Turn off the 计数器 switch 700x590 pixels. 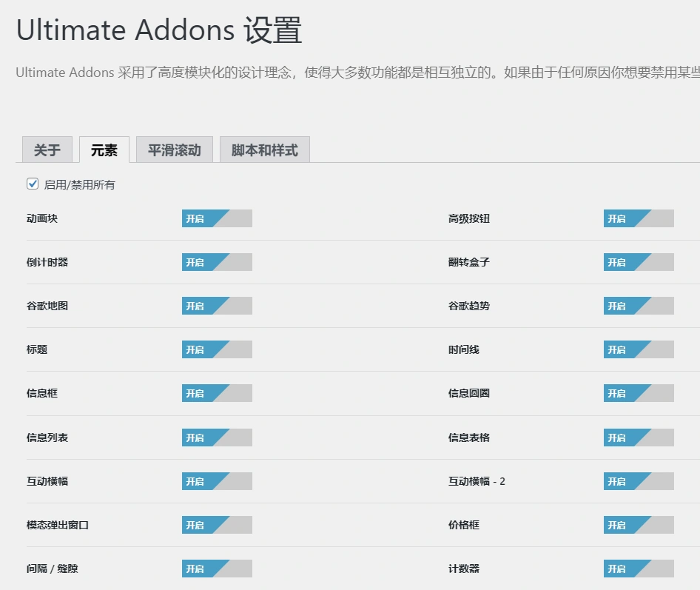tap(638, 569)
